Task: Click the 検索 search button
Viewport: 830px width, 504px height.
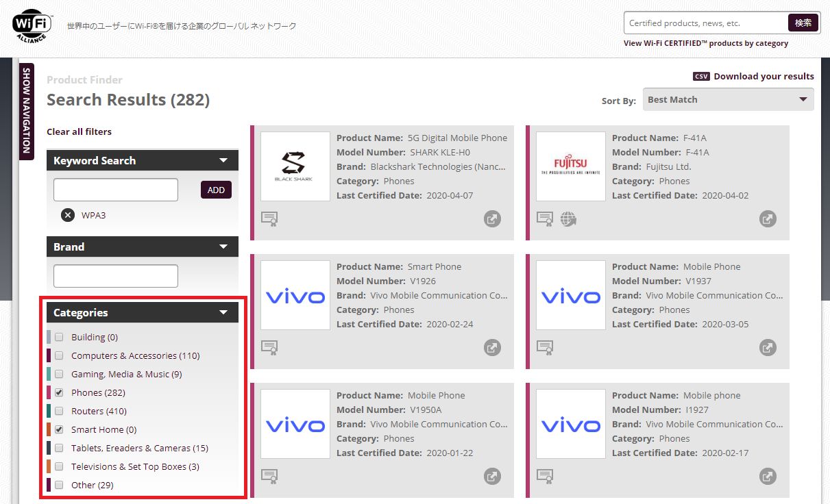Action: pyautogui.click(x=803, y=23)
